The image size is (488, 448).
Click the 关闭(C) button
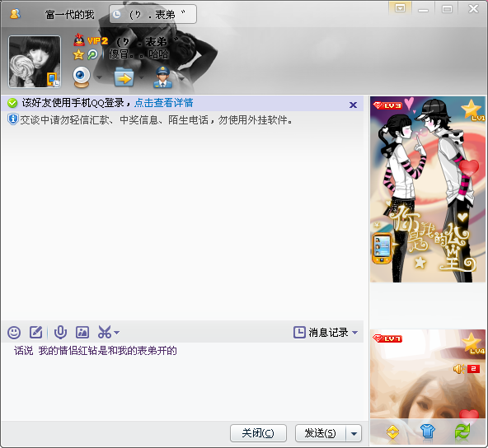[x=258, y=433]
